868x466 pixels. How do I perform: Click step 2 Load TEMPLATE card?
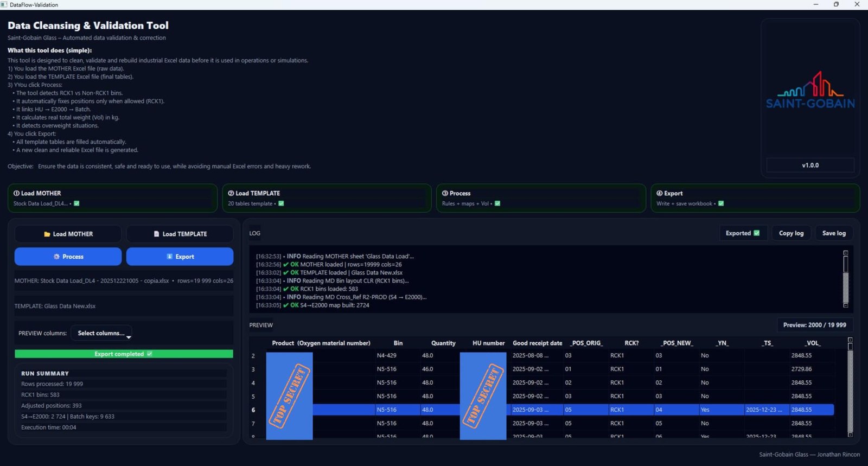point(327,198)
